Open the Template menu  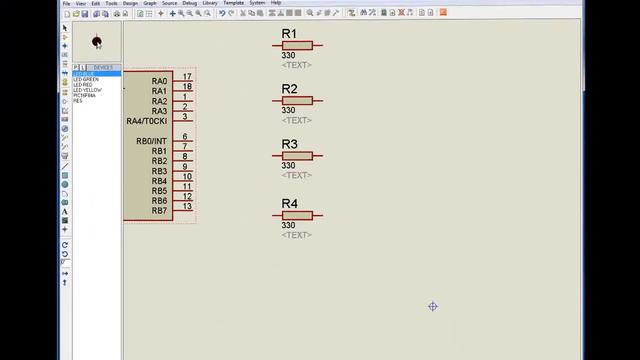[233, 3]
